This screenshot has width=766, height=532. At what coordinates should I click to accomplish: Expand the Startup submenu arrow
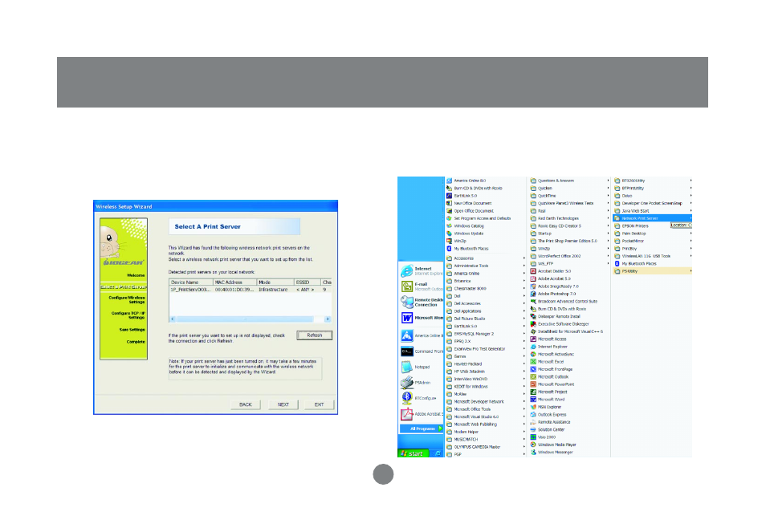tap(608, 234)
